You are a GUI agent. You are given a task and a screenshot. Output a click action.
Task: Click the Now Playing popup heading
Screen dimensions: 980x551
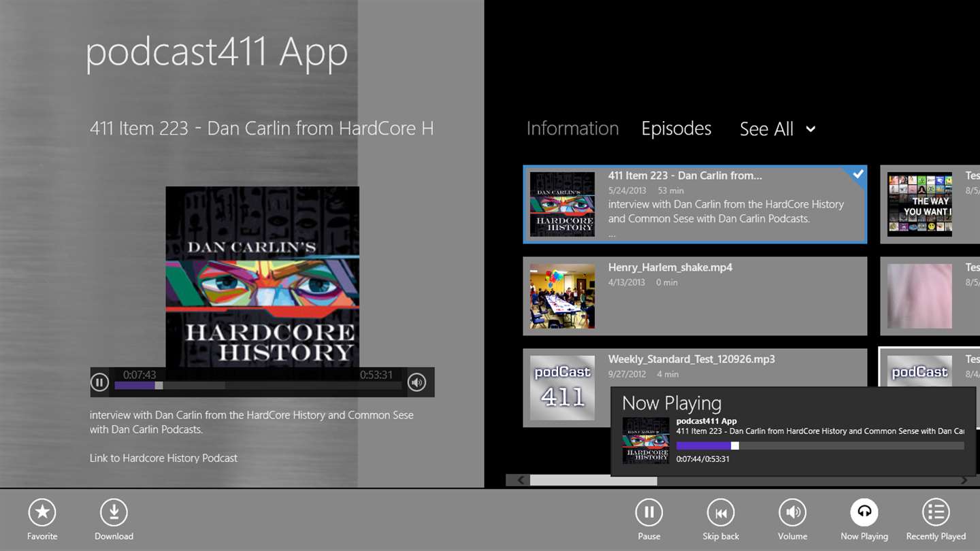click(x=672, y=403)
